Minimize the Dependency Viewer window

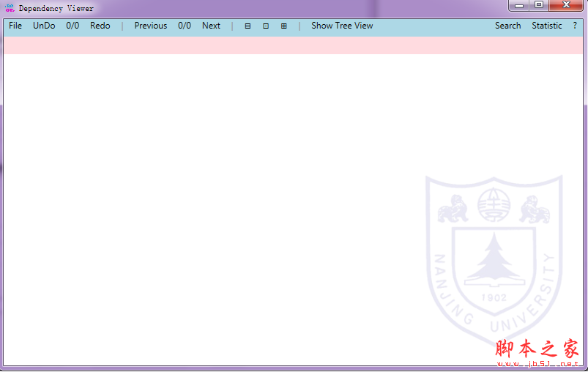click(x=519, y=5)
